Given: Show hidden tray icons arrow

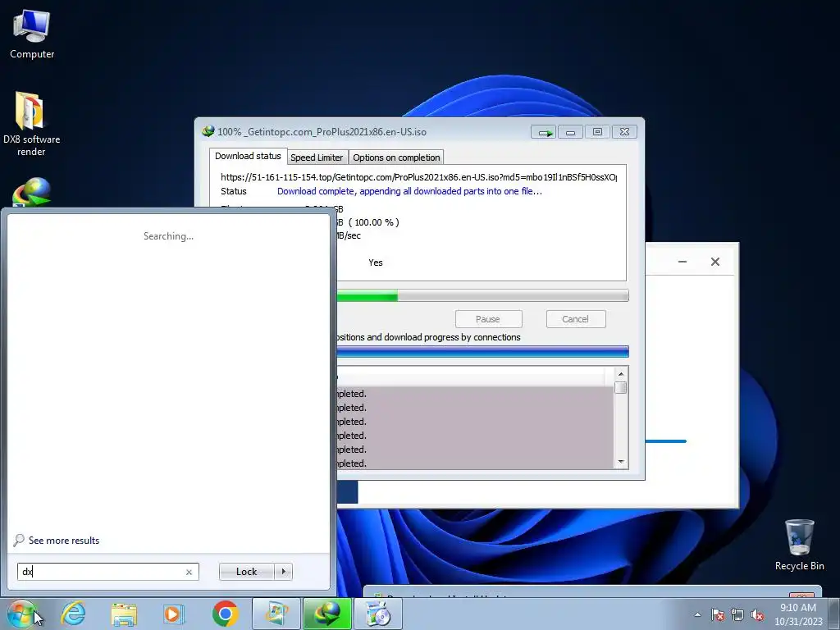Looking at the screenshot, I should [x=697, y=614].
